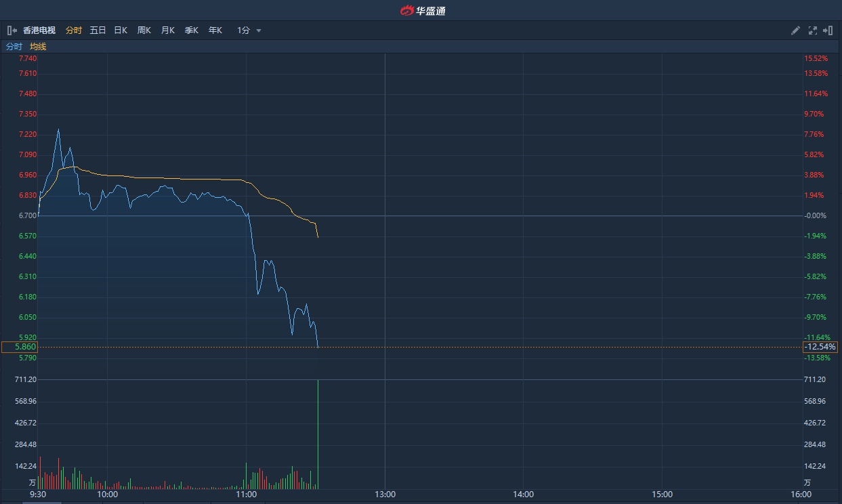The width and height of the screenshot is (842, 504).
Task: Collapse the left side panel icon
Action: (12, 30)
